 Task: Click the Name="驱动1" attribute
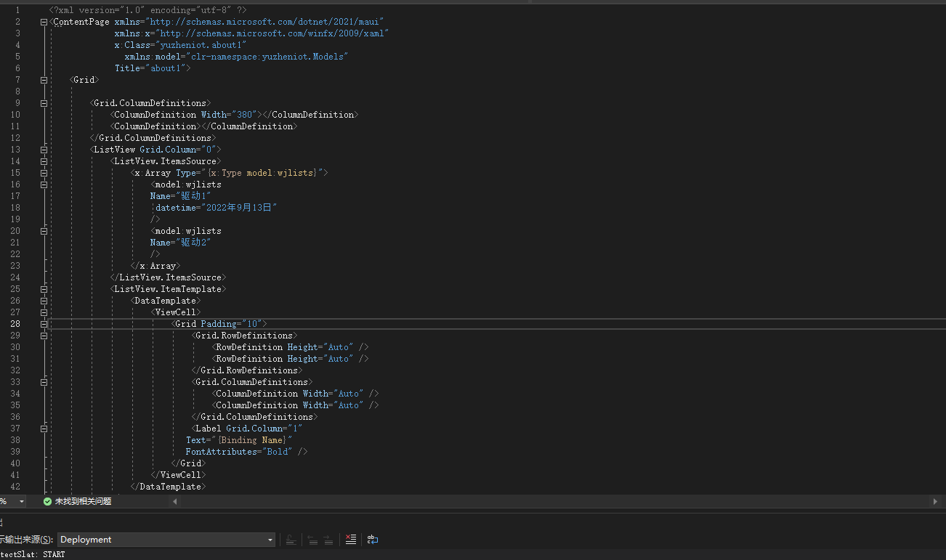[x=181, y=196]
